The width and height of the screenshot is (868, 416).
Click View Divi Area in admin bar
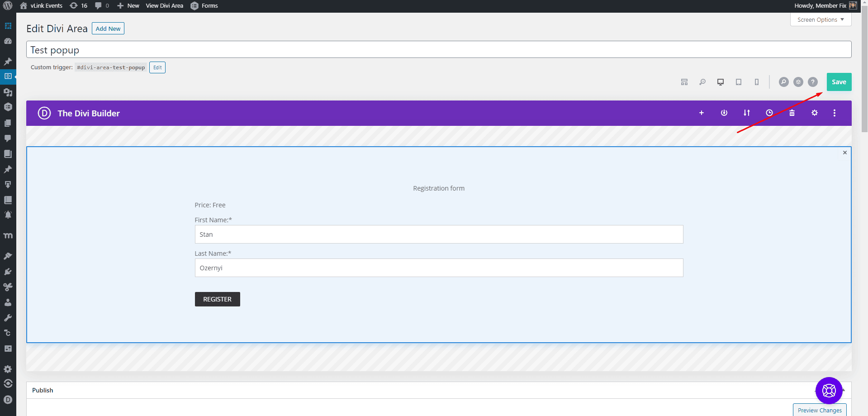coord(165,6)
